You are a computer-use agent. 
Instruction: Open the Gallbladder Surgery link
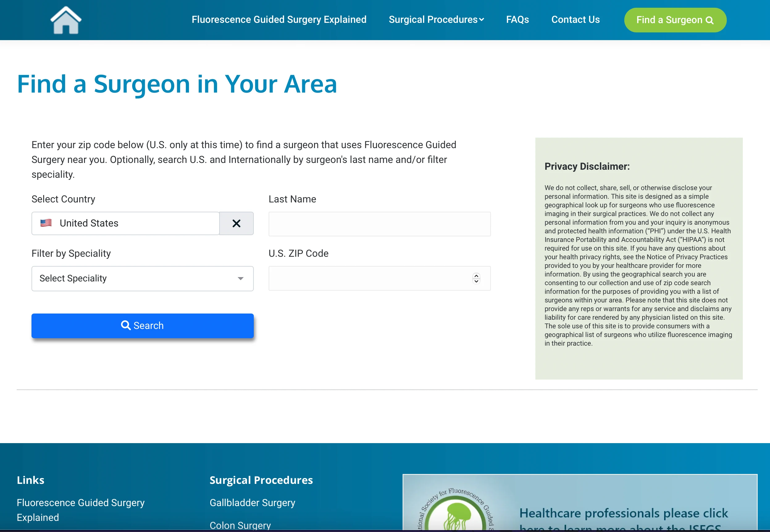(x=252, y=503)
